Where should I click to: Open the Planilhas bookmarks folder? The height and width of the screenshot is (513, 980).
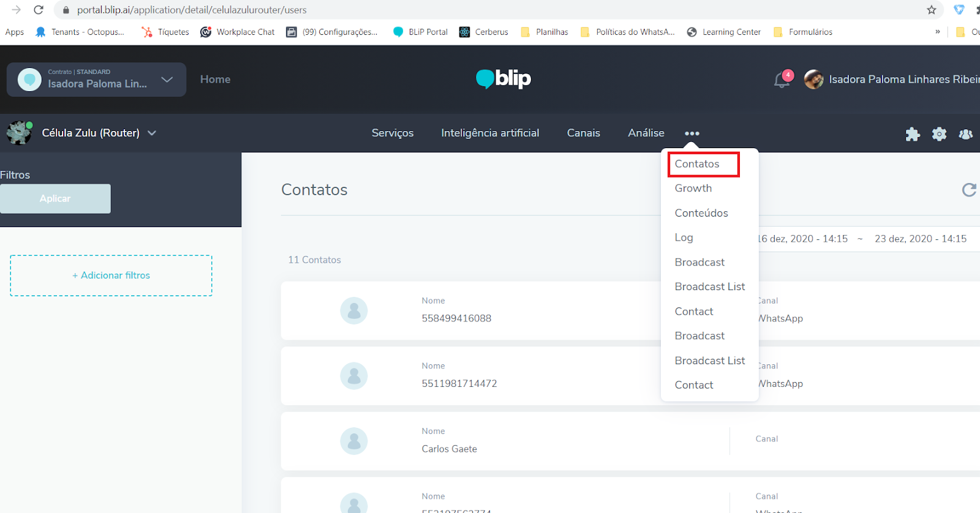click(544, 32)
